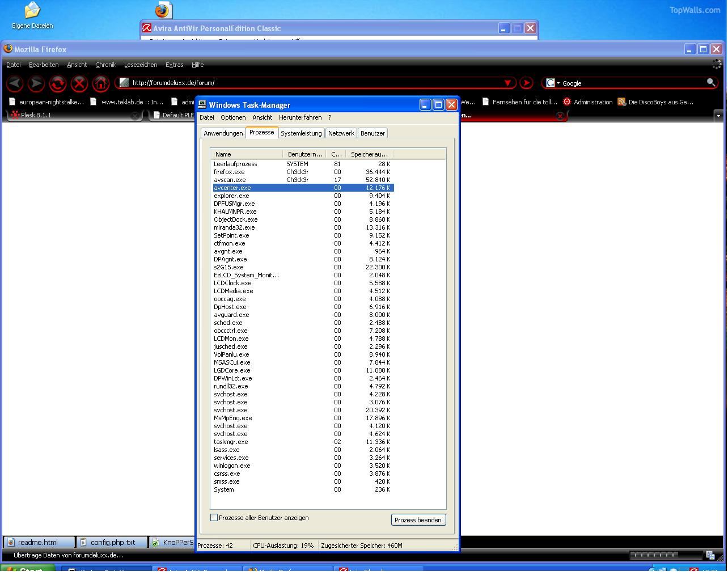
Task: Close the active red Firefox tab
Action: (560, 116)
